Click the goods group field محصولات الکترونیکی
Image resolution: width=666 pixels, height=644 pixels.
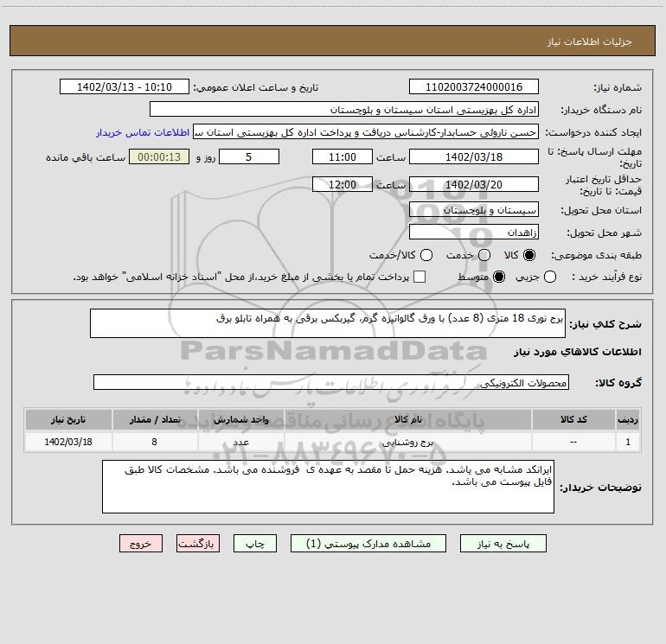click(331, 382)
